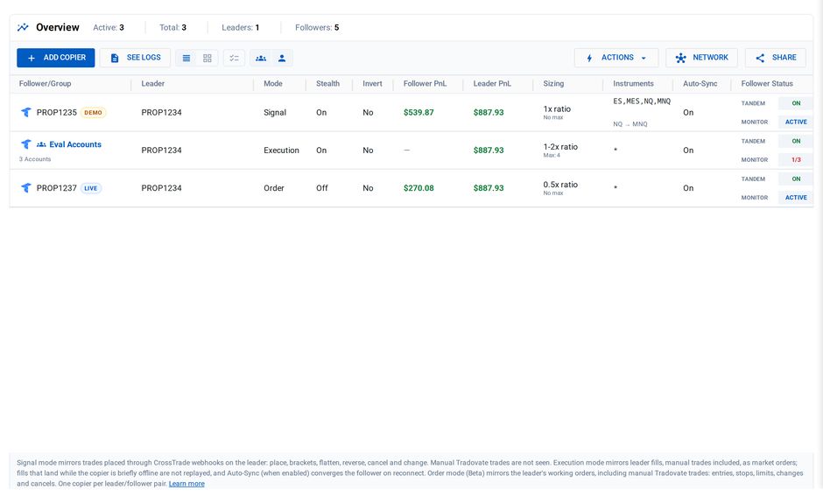Image resolution: width=823 pixels, height=504 pixels.
Task: Follow the Learn more link
Action: click(186, 484)
